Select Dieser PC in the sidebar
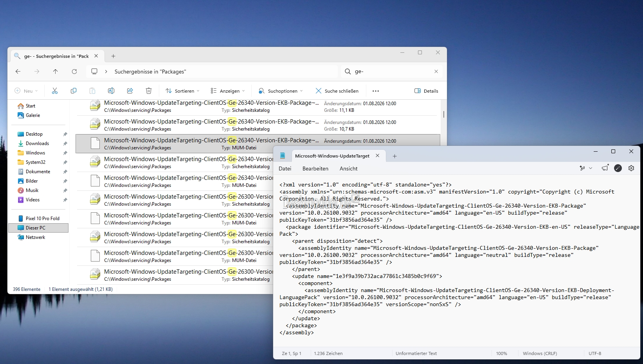 click(38, 228)
